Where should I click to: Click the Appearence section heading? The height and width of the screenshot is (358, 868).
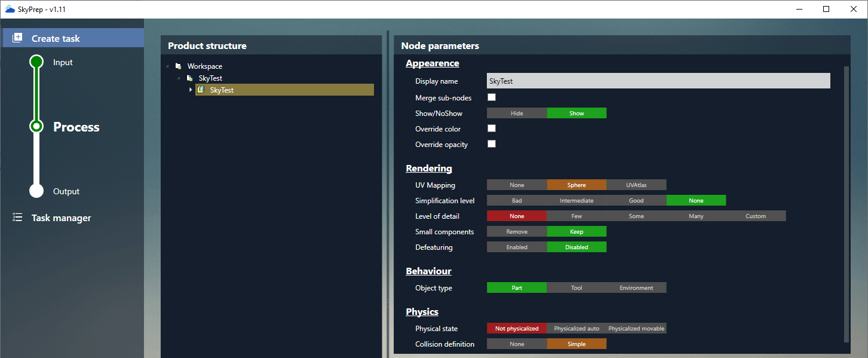click(x=433, y=63)
